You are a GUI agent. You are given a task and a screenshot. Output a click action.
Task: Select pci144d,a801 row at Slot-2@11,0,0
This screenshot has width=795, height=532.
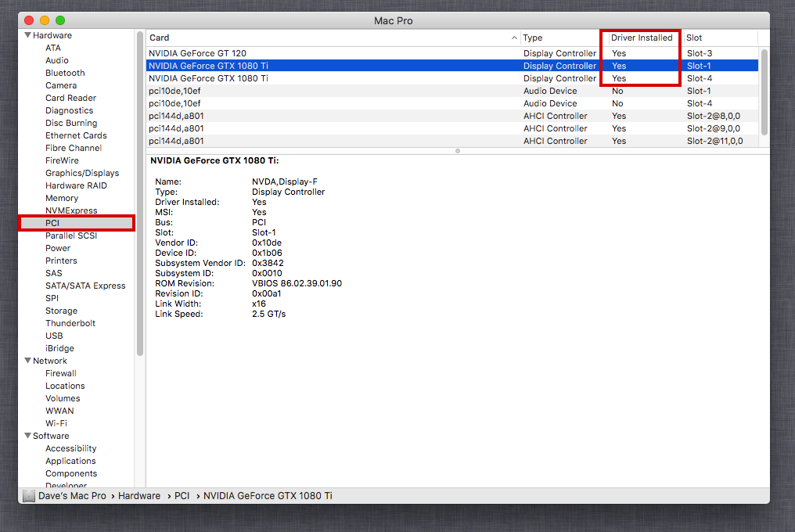pyautogui.click(x=452, y=141)
